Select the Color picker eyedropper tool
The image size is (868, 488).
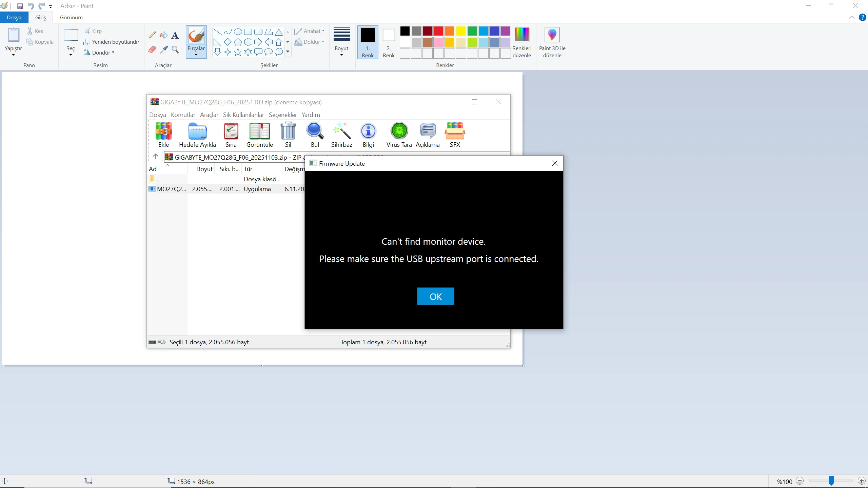(164, 50)
